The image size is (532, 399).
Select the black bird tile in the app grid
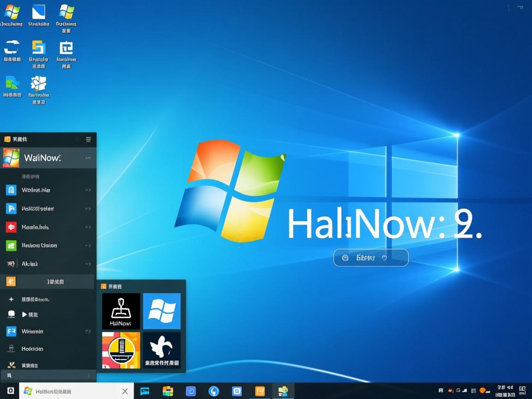click(x=162, y=350)
